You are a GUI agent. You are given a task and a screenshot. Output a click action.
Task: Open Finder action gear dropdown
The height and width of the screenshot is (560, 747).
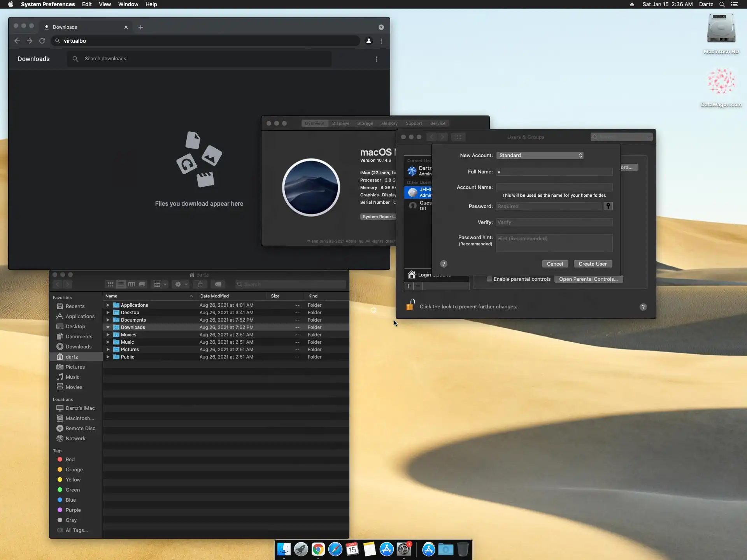(181, 284)
